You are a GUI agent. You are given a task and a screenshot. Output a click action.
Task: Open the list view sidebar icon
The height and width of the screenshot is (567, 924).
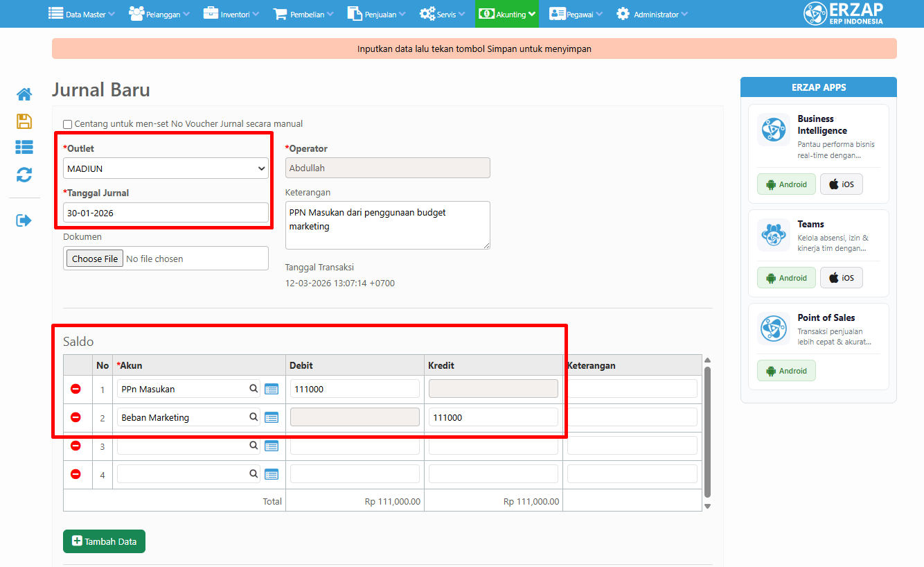point(24,147)
